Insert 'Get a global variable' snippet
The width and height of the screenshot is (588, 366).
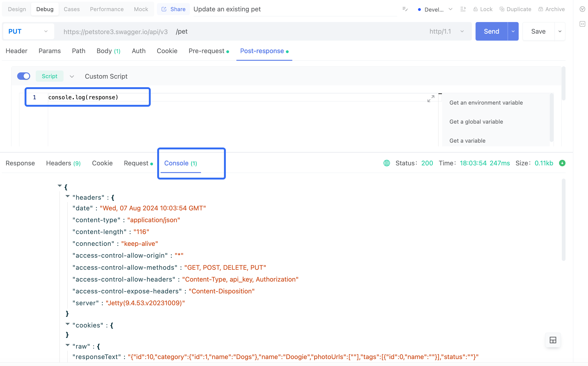click(x=476, y=122)
